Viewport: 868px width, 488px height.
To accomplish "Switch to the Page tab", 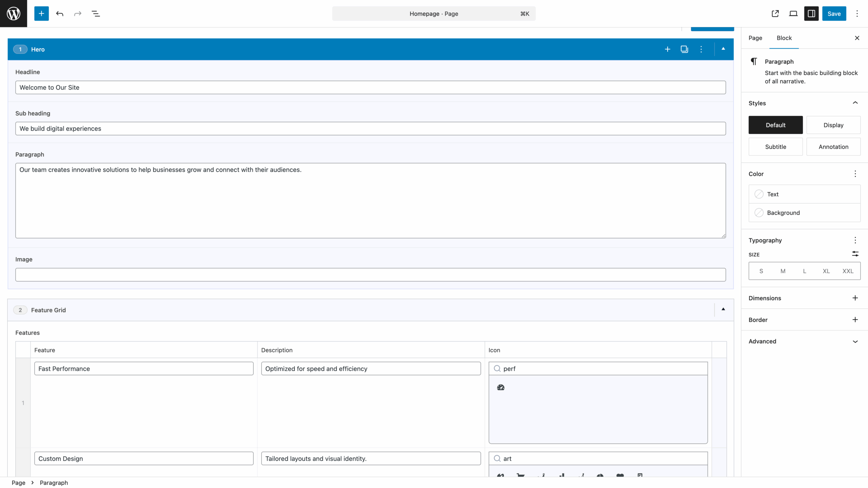I will pyautogui.click(x=755, y=38).
